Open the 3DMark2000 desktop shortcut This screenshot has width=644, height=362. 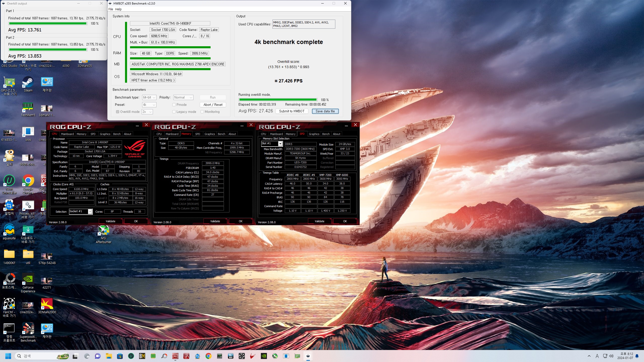click(47, 306)
